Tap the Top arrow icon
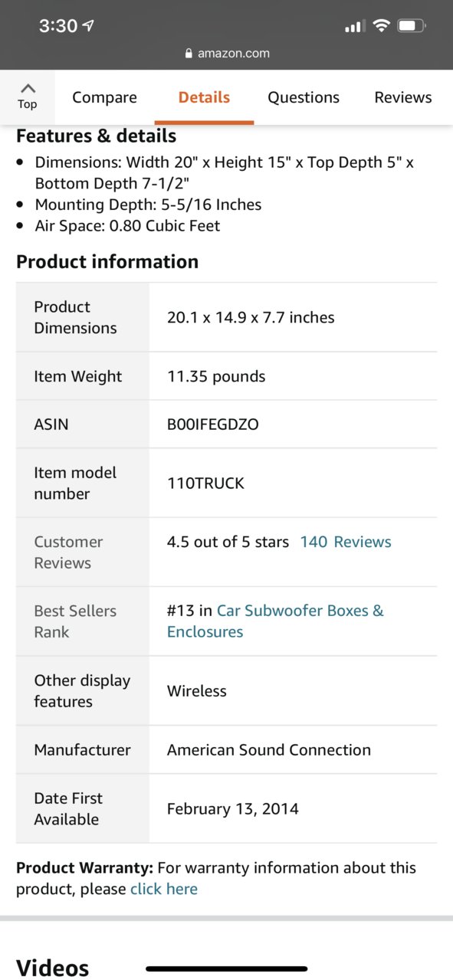The width and height of the screenshot is (453, 980). 28,88
